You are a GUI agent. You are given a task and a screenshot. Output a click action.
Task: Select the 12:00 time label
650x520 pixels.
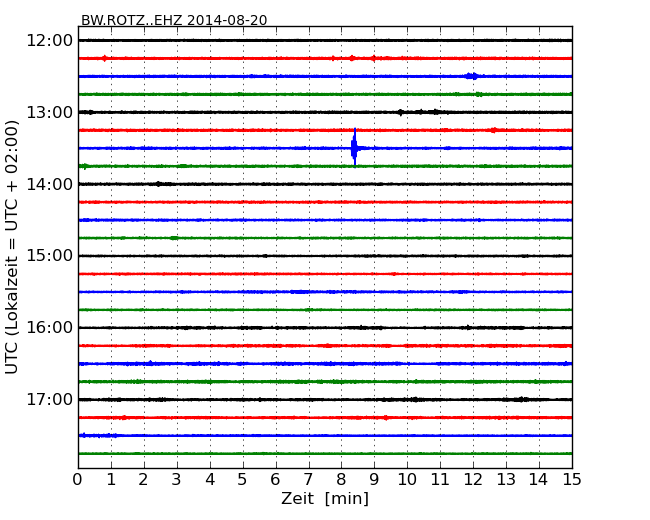pos(49,41)
